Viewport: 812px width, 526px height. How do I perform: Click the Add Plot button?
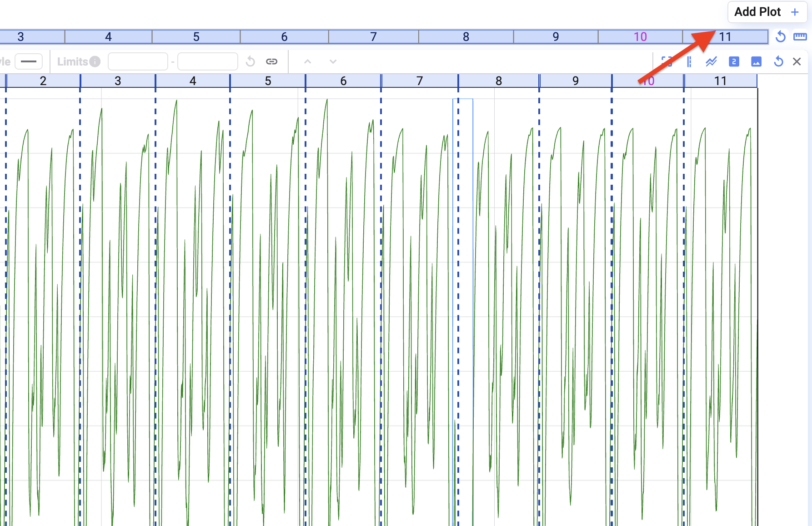point(767,12)
